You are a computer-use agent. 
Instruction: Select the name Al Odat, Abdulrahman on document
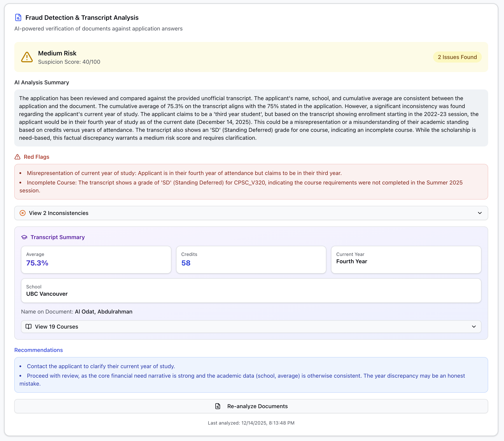(103, 312)
